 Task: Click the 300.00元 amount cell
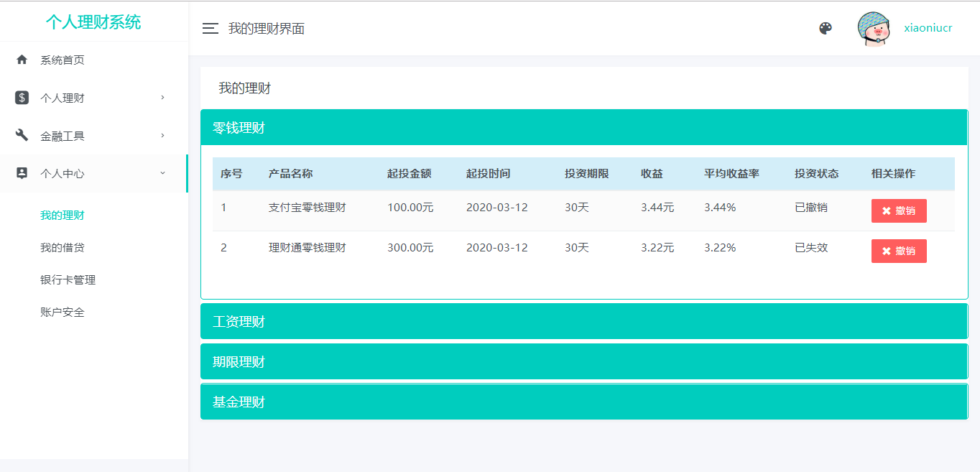[410, 248]
